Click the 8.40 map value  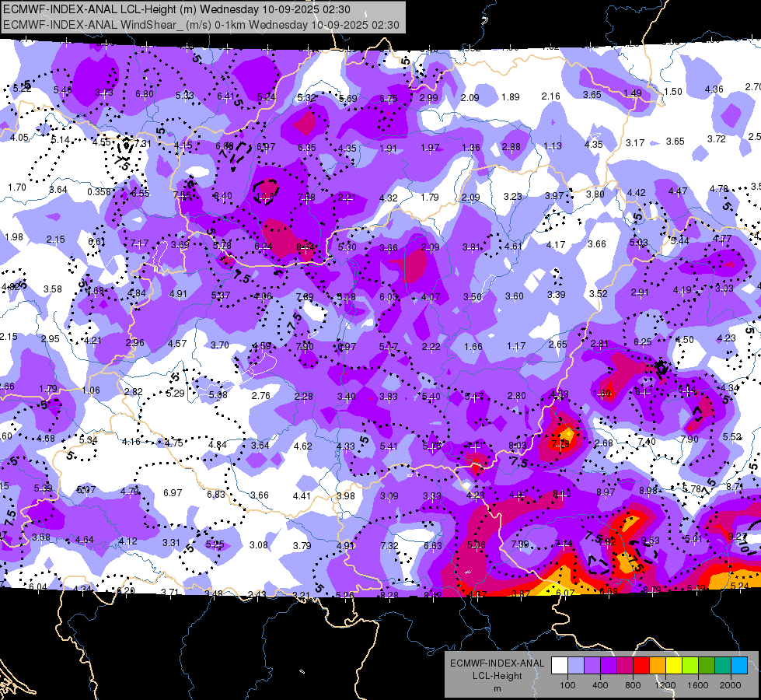pyautogui.click(x=223, y=196)
